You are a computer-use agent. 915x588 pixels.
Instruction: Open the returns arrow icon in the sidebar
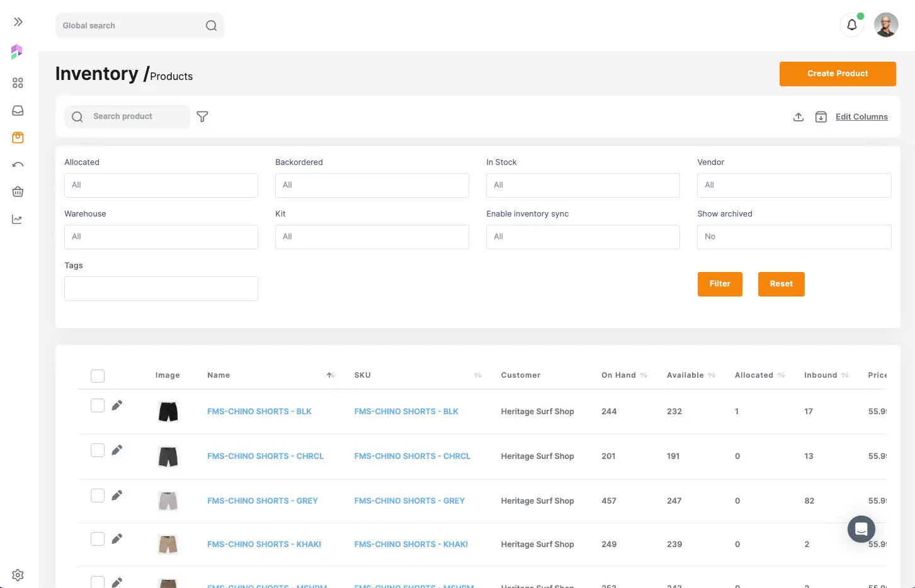pyautogui.click(x=18, y=165)
